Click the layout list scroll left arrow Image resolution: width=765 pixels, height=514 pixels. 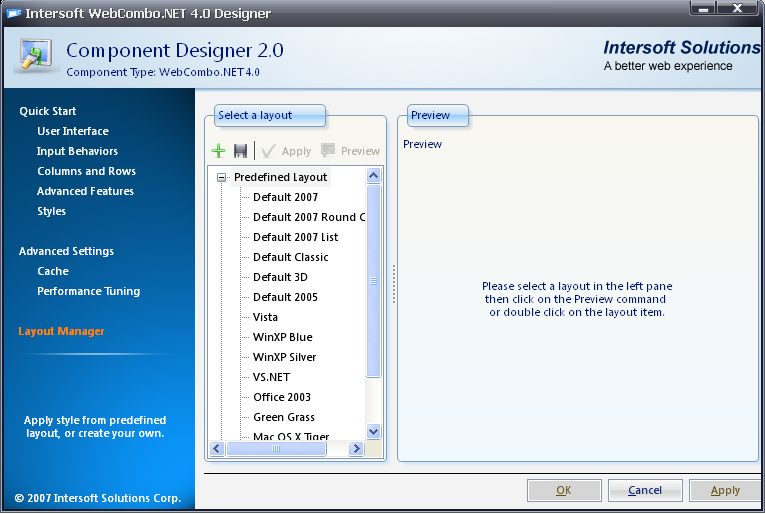click(x=217, y=449)
